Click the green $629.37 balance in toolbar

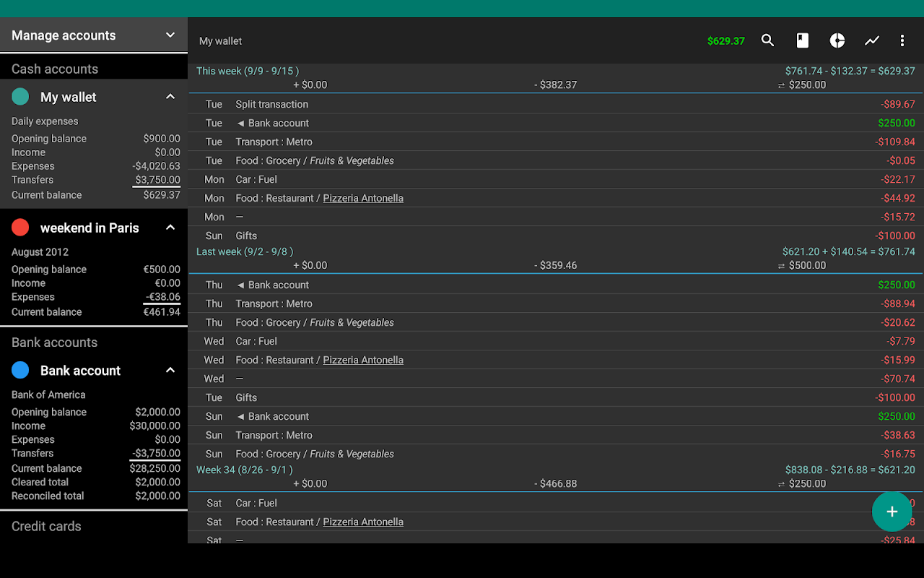coord(726,41)
